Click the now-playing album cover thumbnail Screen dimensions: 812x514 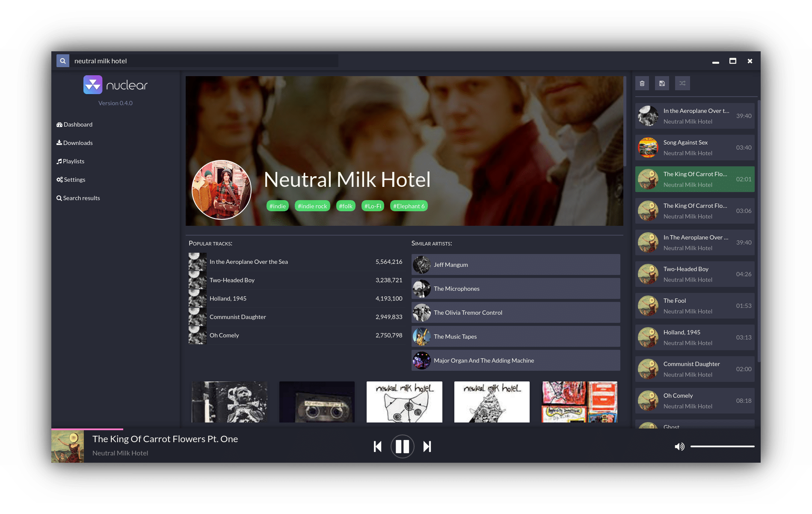tap(68, 446)
